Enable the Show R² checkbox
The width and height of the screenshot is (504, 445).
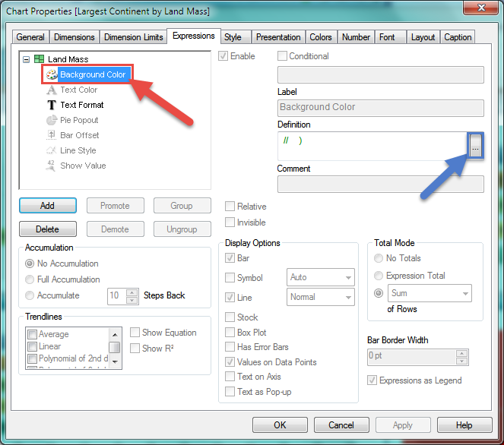135,349
